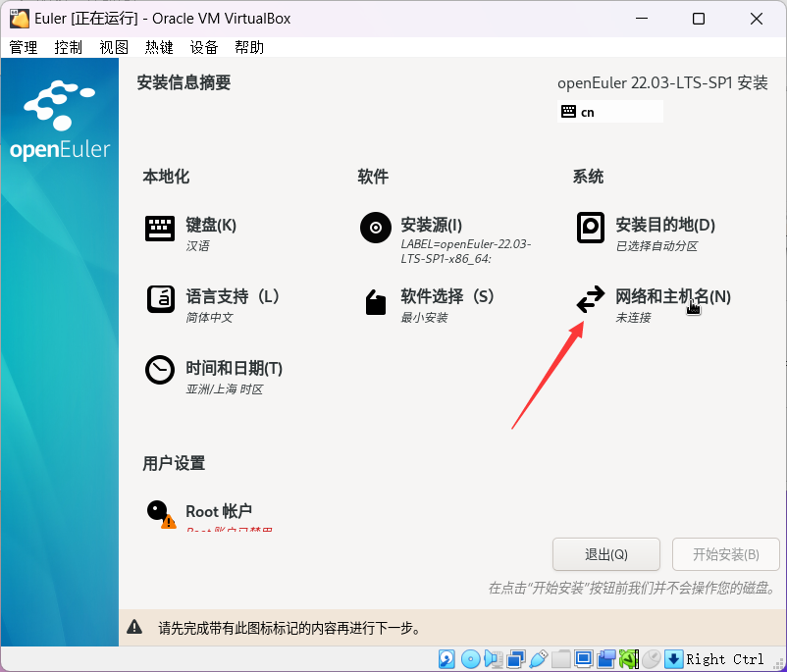Click the 退出(Q) quit button
Image resolution: width=787 pixels, height=672 pixels.
pos(606,554)
